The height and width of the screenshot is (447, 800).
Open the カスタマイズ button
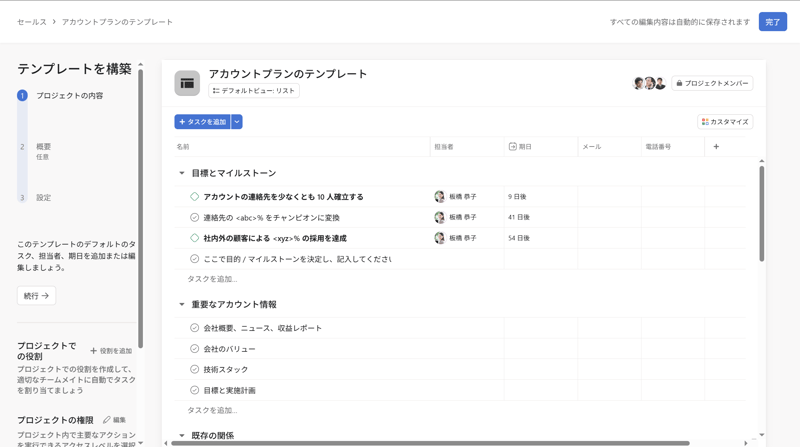tap(725, 121)
